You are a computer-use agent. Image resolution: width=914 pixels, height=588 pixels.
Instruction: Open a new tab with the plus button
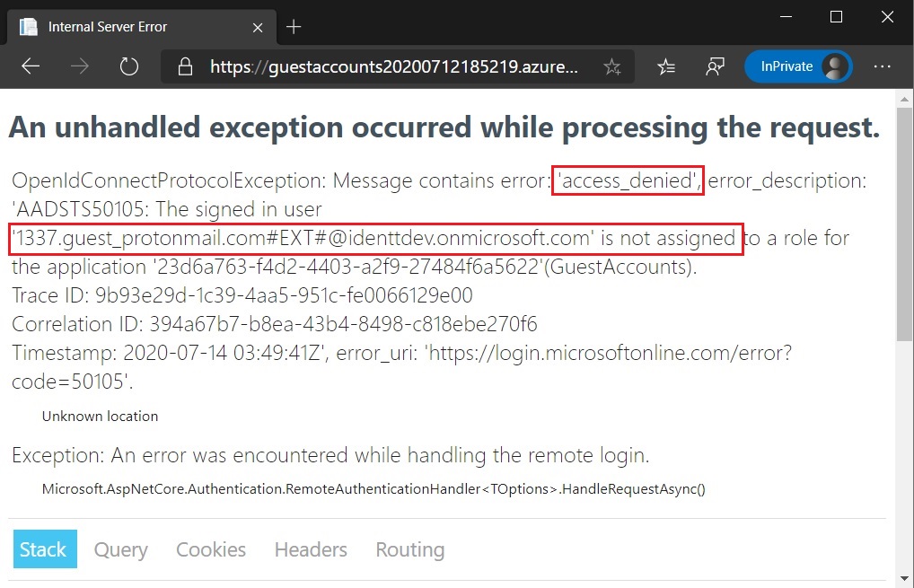tap(294, 27)
